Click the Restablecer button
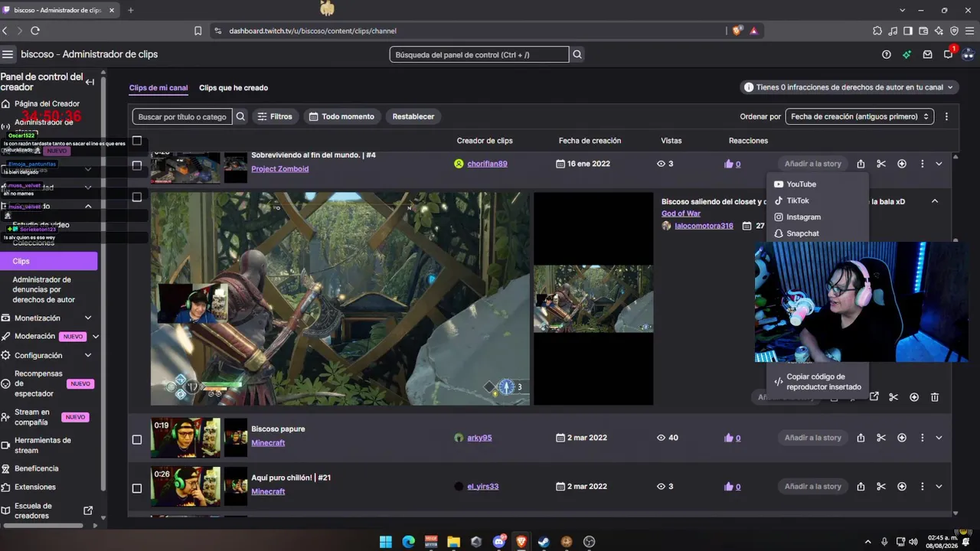The image size is (980, 551). click(413, 116)
